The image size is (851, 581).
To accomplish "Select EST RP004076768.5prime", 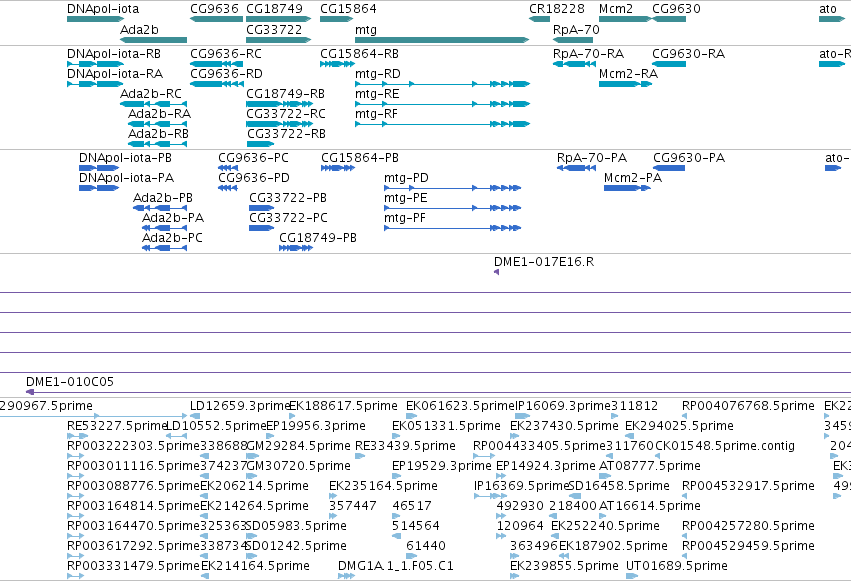I will point(685,416).
